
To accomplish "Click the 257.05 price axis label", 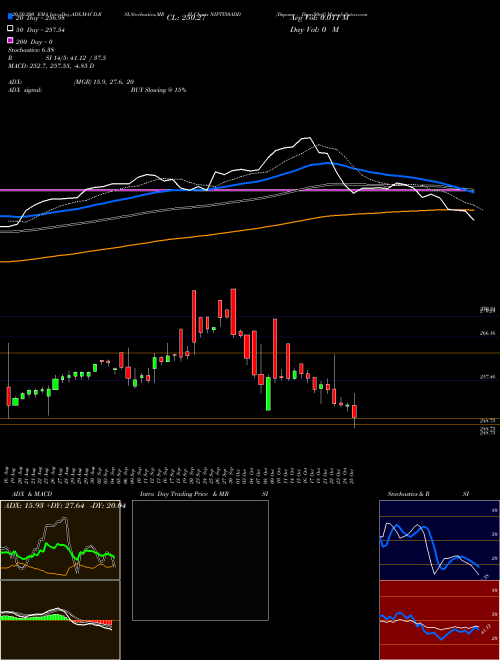I will 487,377.
